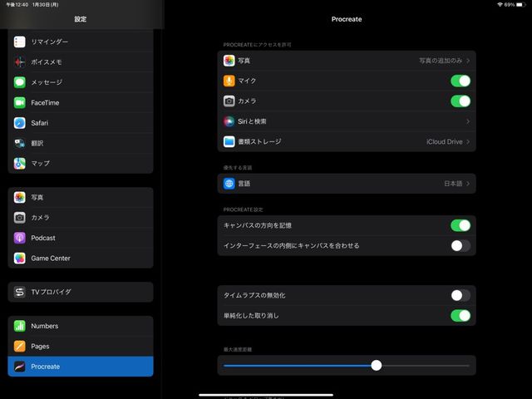Open Siriと検索 settings row
The image size is (532, 399).
click(x=347, y=121)
